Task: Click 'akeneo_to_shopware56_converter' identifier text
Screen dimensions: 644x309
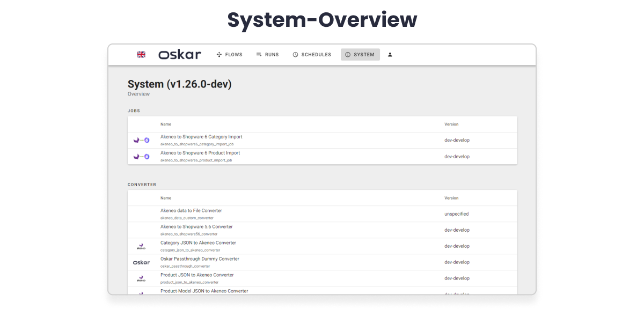Action: coord(189,234)
